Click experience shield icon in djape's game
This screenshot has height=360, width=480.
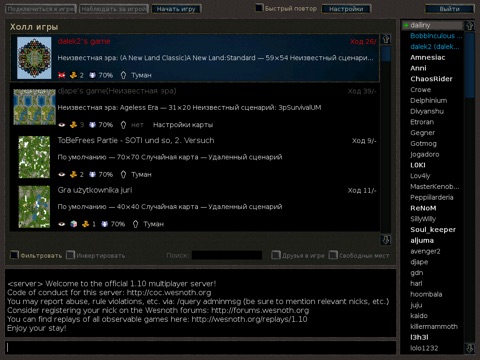coord(92,125)
